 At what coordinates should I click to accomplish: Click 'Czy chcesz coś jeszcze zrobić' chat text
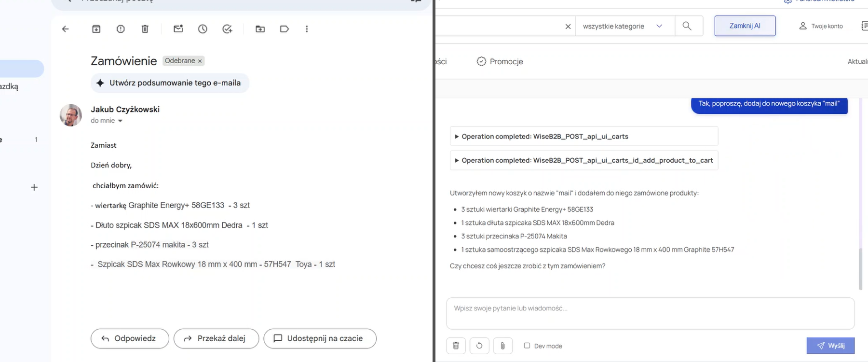click(x=528, y=266)
